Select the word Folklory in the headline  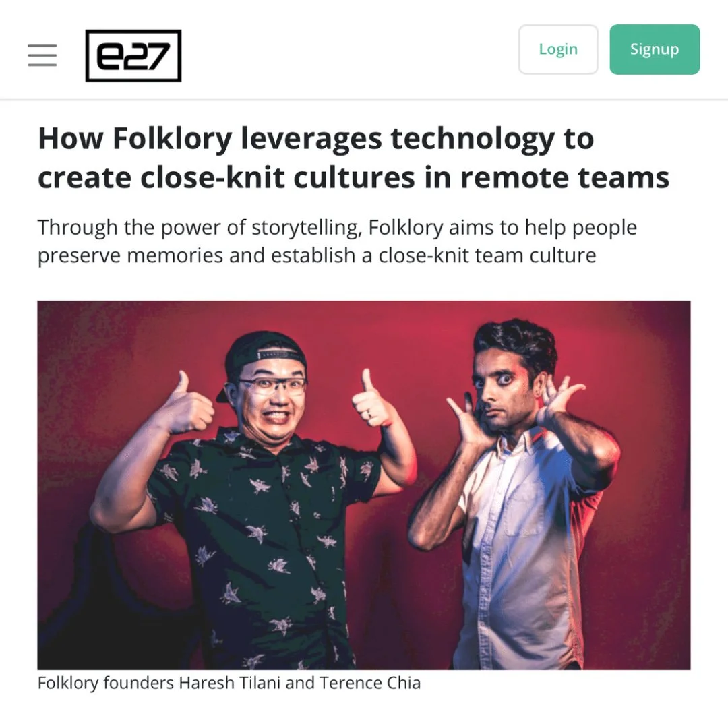(173, 139)
